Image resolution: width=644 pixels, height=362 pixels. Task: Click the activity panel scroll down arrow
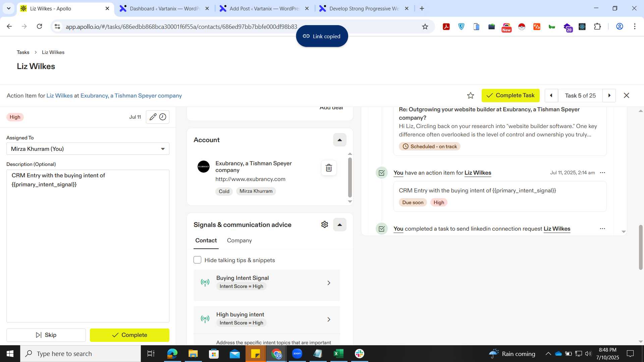point(624,232)
